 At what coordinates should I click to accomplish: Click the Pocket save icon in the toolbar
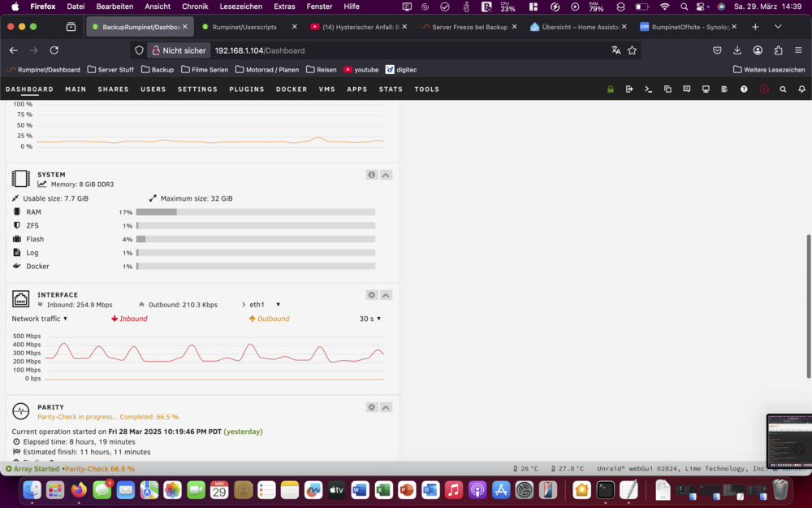[x=717, y=50]
